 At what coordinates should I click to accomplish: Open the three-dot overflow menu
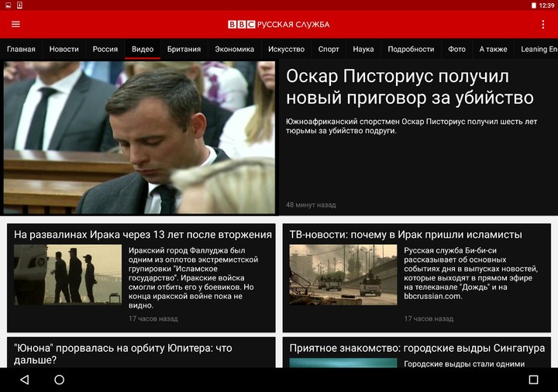tap(542, 24)
